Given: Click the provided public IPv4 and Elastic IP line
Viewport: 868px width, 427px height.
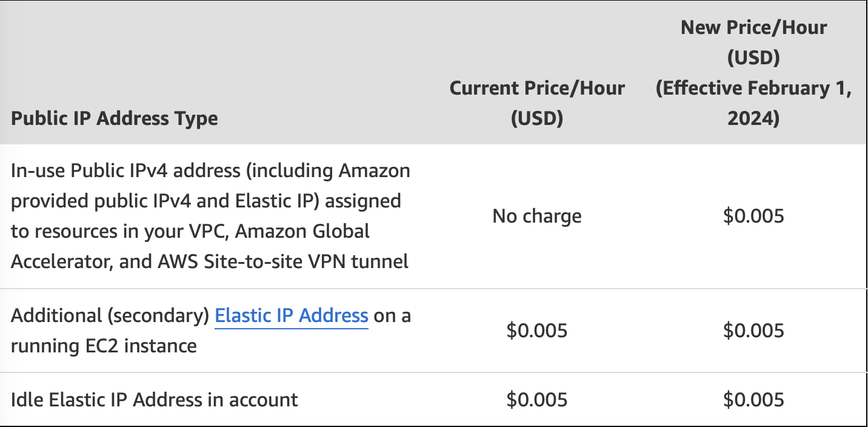Looking at the screenshot, I should tap(206, 201).
